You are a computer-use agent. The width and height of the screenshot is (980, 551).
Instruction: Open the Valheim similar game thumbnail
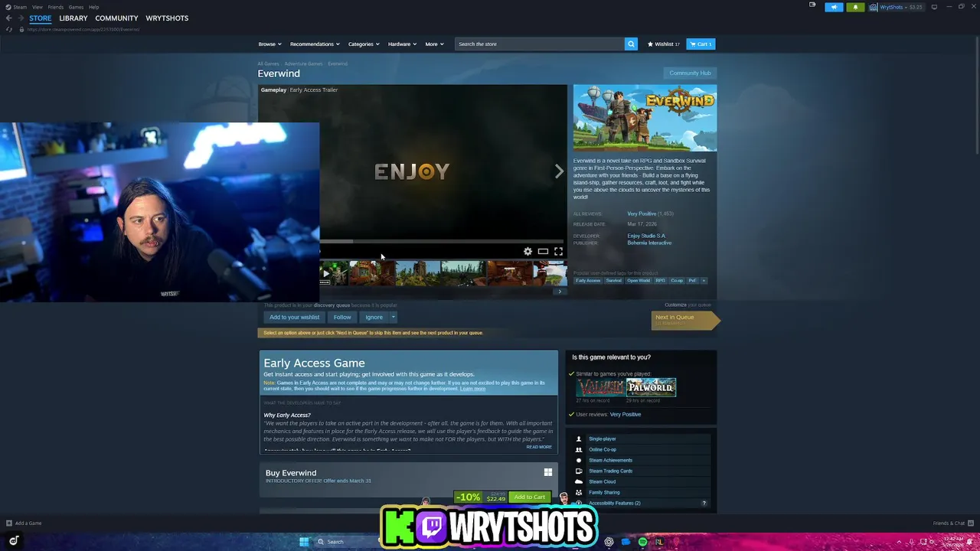click(600, 387)
